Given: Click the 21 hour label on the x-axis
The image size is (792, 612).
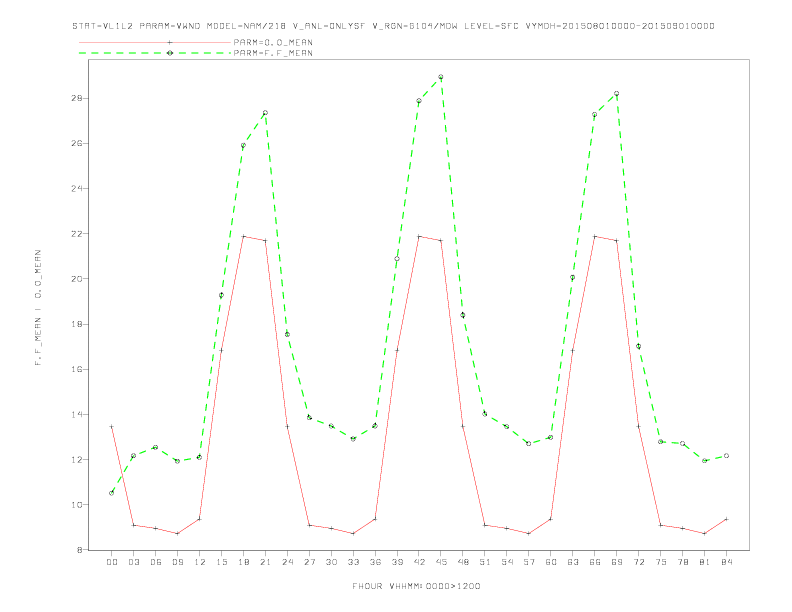Looking at the screenshot, I should point(265,562).
